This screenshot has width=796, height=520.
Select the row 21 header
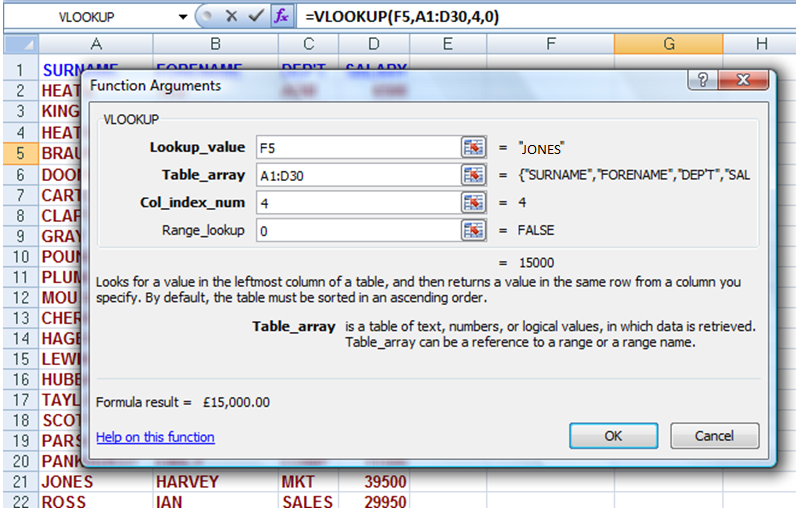[x=20, y=481]
